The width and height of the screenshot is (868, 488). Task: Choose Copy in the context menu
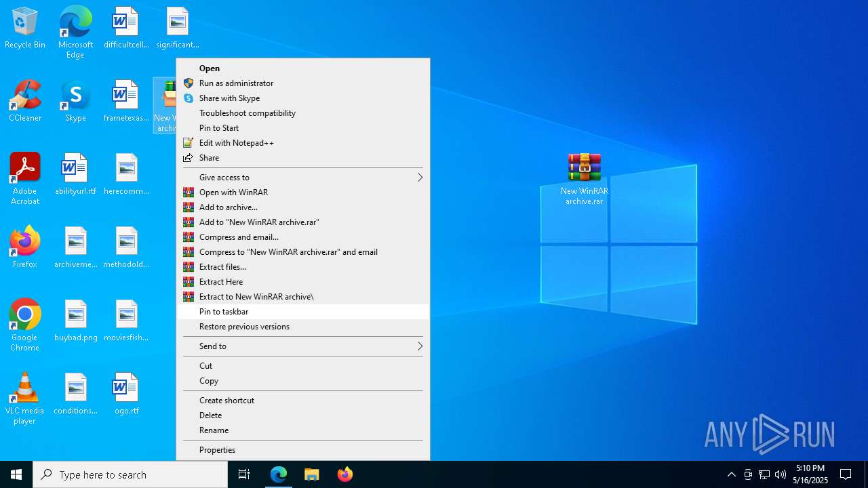[x=303, y=381]
